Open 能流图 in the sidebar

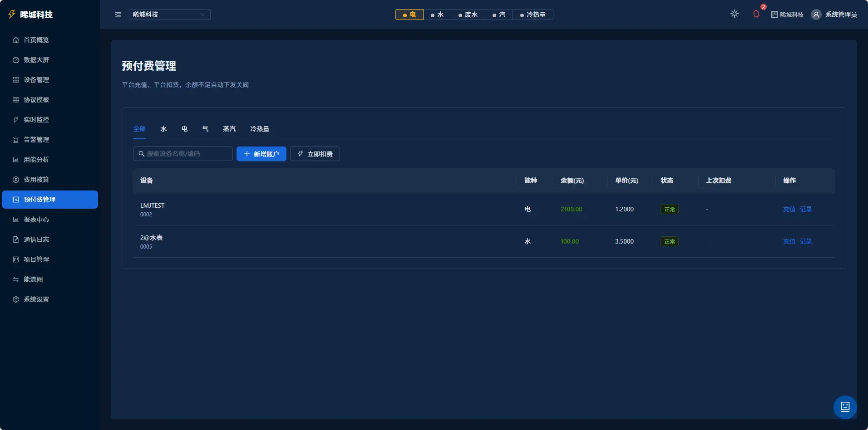tap(50, 279)
